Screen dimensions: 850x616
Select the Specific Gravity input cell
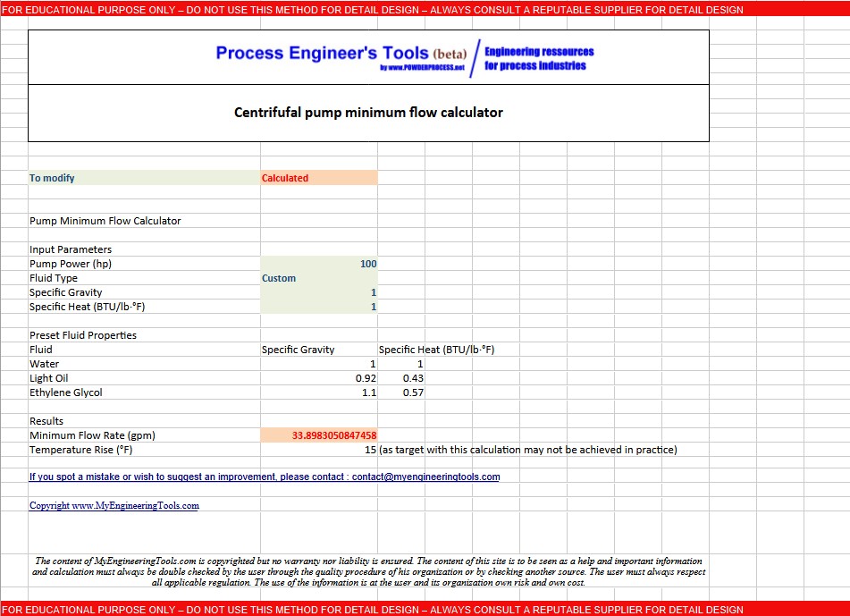[317, 292]
